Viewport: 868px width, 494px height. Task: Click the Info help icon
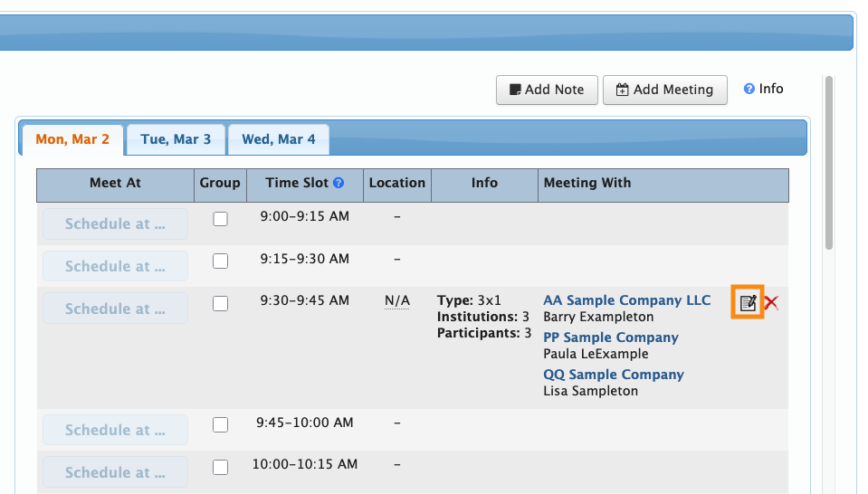tap(749, 89)
